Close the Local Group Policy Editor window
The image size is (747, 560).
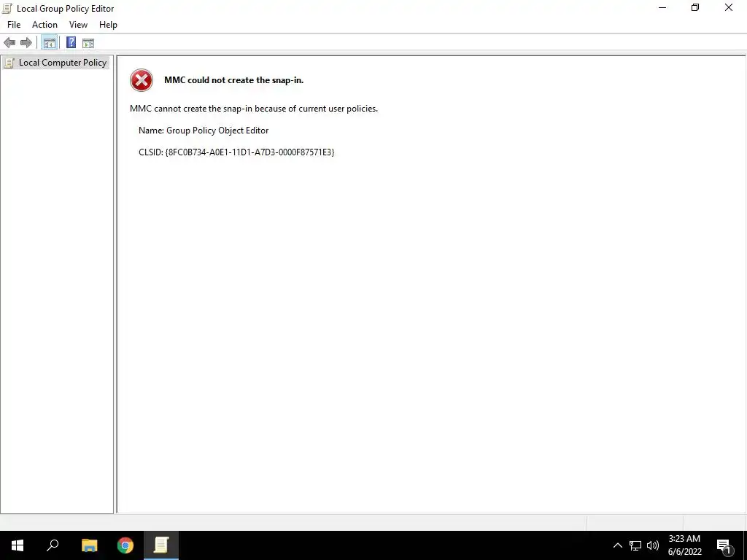point(729,7)
